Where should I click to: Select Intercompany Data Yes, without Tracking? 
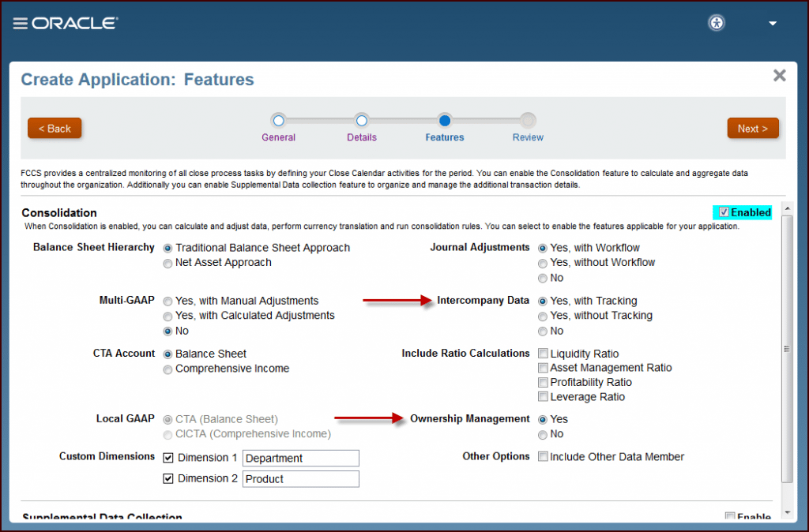click(543, 317)
